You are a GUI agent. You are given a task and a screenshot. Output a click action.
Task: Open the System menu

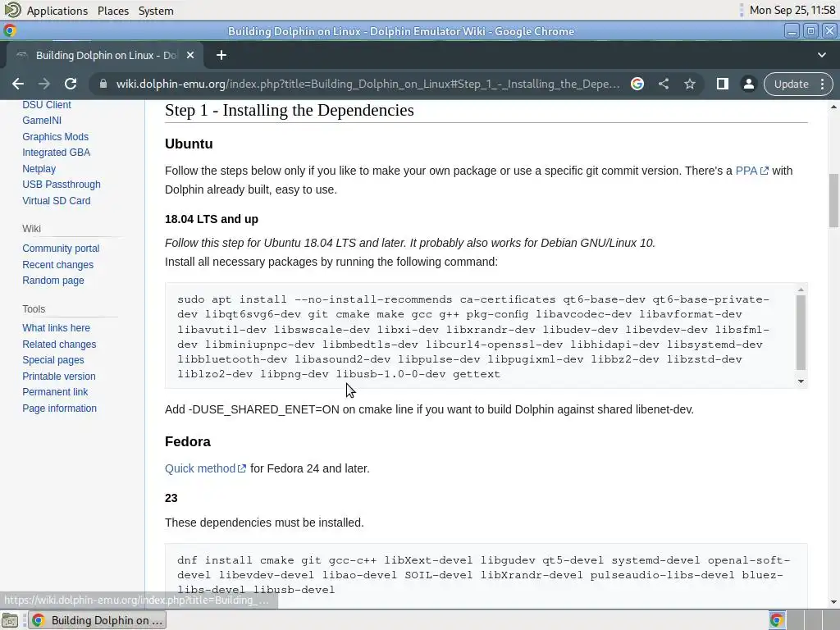156,11
